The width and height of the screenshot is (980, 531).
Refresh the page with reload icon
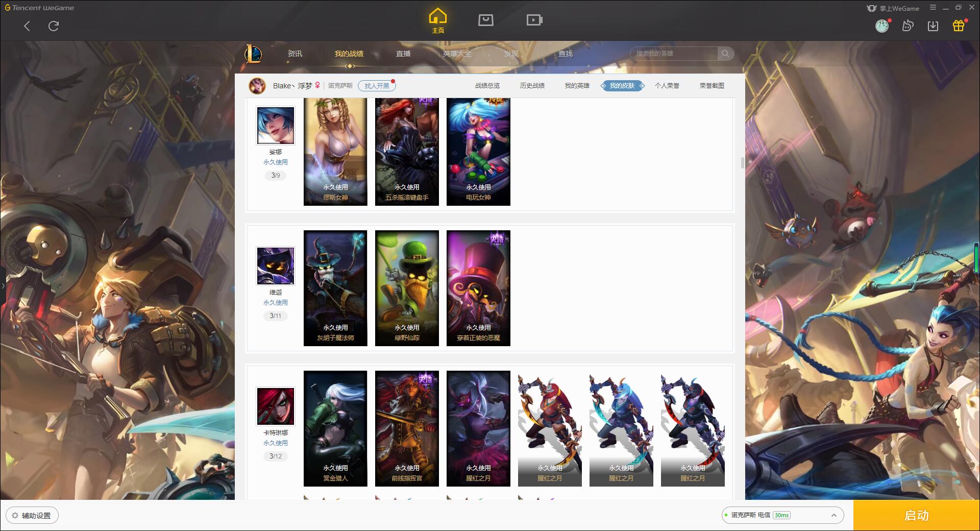[x=54, y=26]
